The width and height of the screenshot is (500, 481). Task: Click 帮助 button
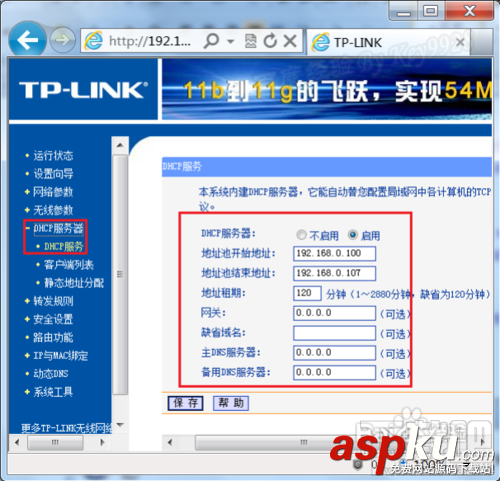click(x=231, y=403)
